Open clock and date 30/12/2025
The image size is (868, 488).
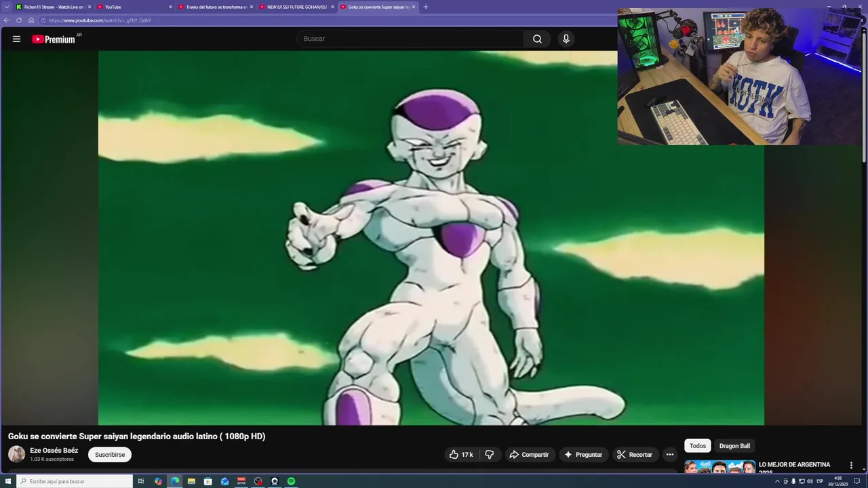pos(838,481)
